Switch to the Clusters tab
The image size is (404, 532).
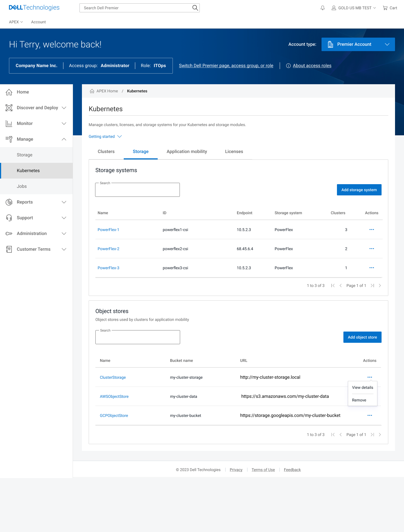coord(106,152)
